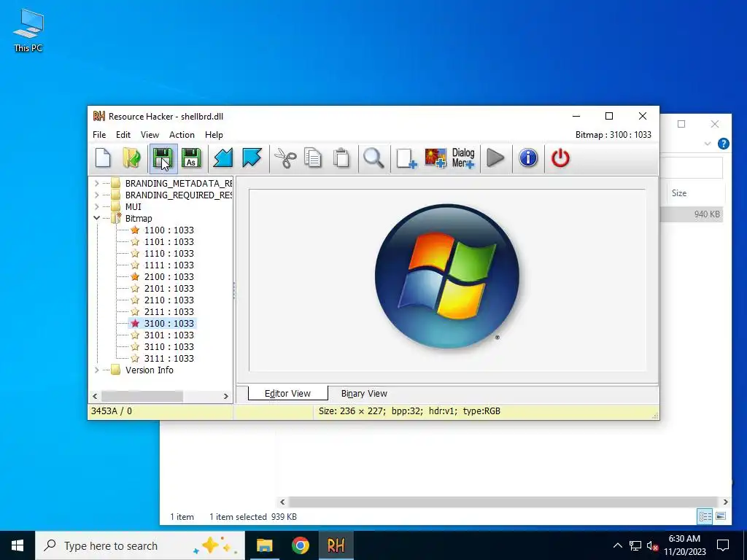Select bitmap resource 1110 : 1033

[x=169, y=253]
